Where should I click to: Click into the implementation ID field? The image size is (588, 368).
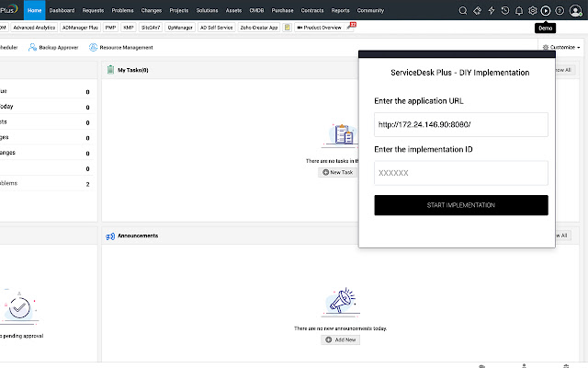pyautogui.click(x=461, y=173)
